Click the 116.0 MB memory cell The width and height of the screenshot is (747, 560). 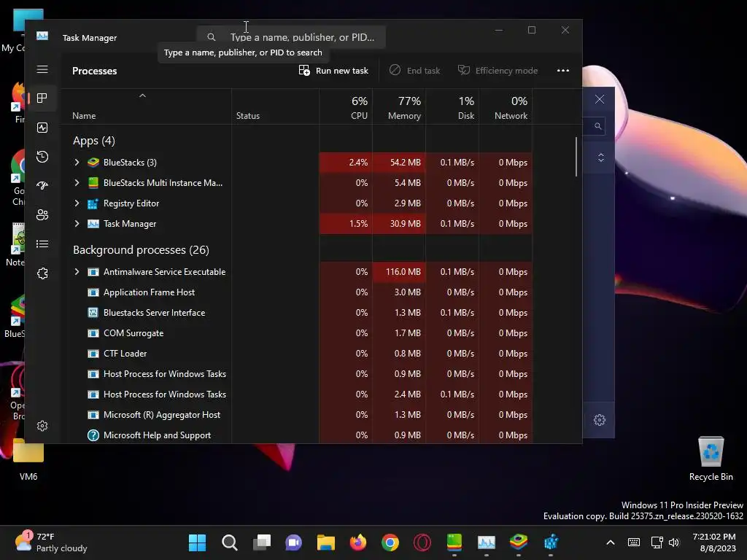pyautogui.click(x=399, y=272)
